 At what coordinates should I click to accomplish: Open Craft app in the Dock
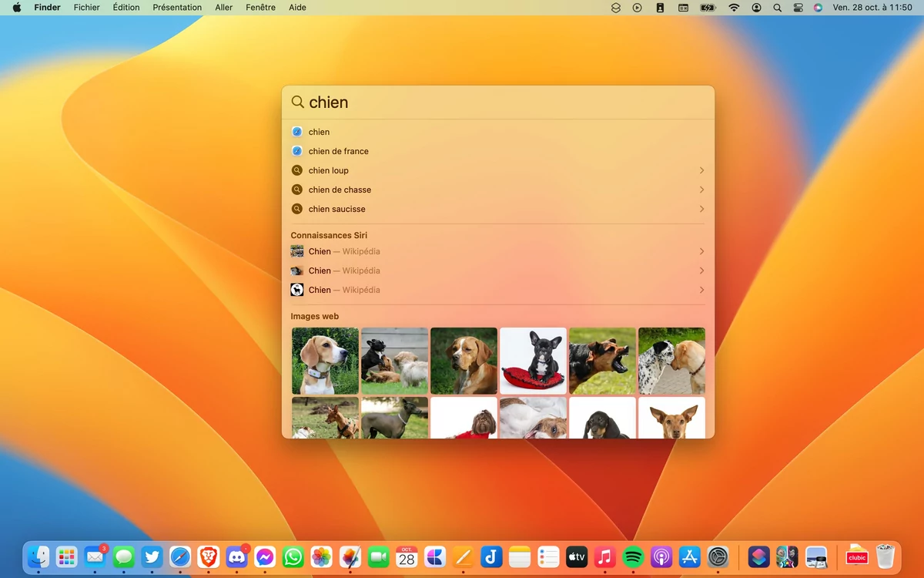(x=435, y=556)
